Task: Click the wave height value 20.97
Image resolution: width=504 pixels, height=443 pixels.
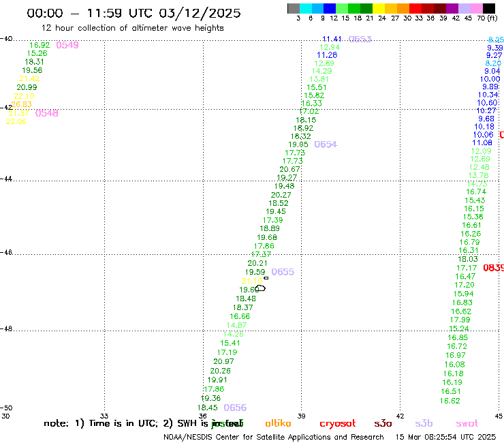Action: point(223,362)
